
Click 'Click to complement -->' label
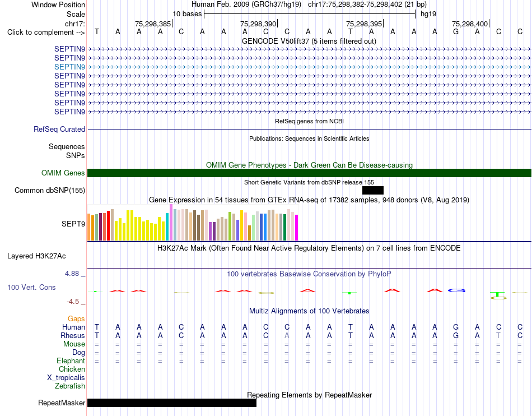point(46,33)
